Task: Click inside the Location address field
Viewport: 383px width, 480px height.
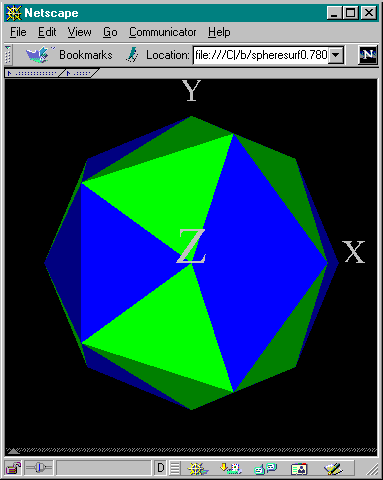Action: coord(261,55)
